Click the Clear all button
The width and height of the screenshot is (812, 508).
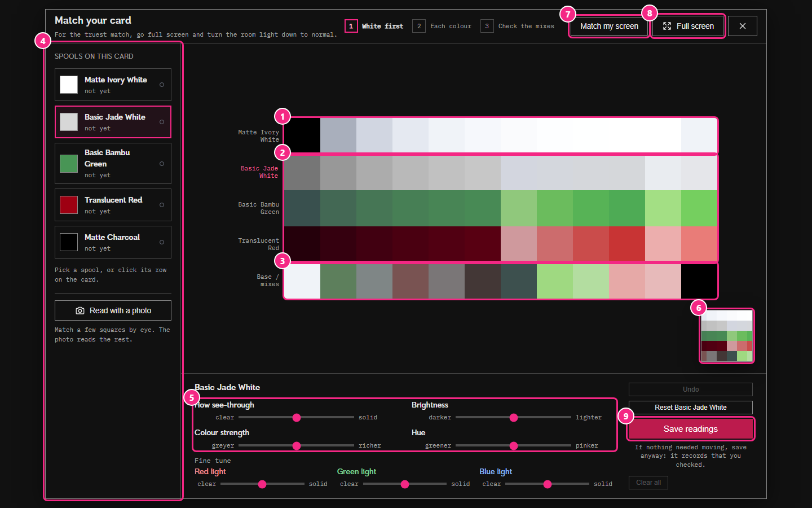pyautogui.click(x=648, y=483)
